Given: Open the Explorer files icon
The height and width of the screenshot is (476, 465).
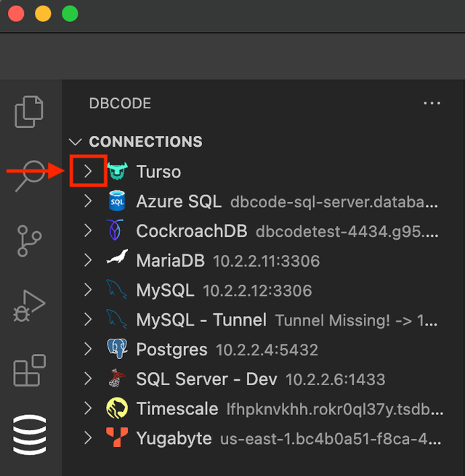Looking at the screenshot, I should (29, 111).
